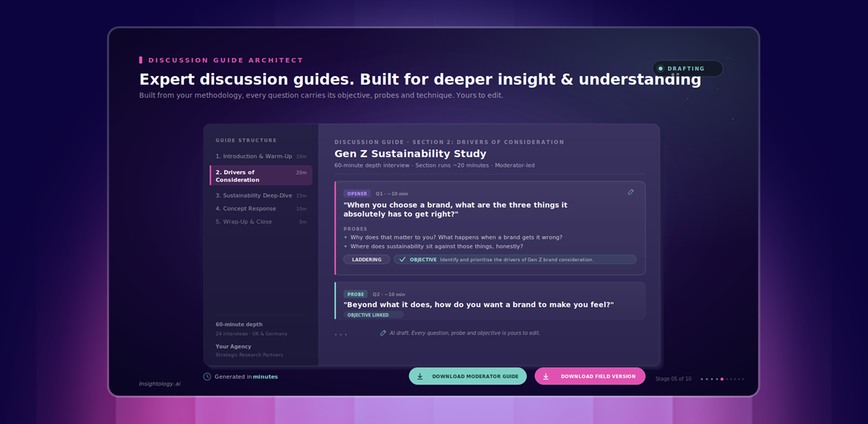Click the Opener tag on question Q1
868x424 pixels.
point(357,194)
